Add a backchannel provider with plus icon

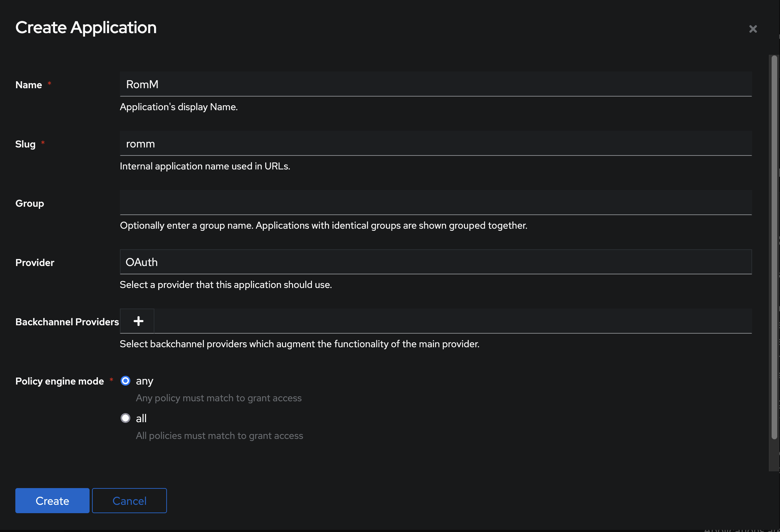tap(138, 321)
